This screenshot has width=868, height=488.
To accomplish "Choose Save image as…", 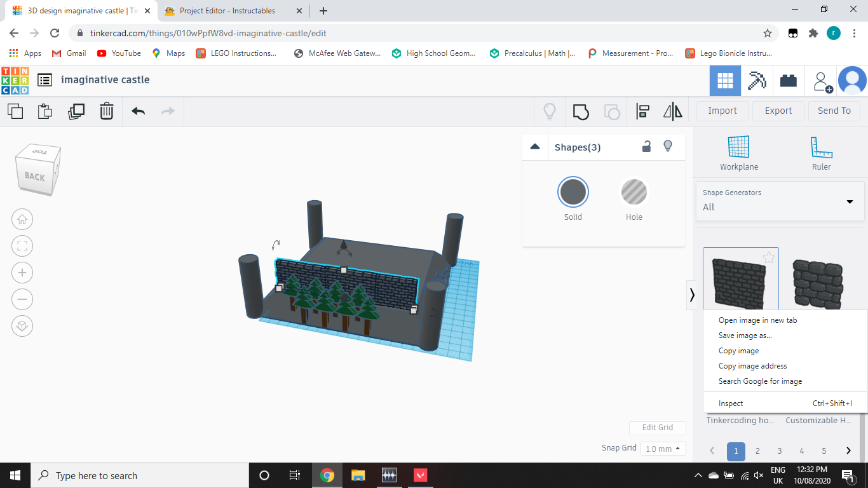I will tap(745, 335).
